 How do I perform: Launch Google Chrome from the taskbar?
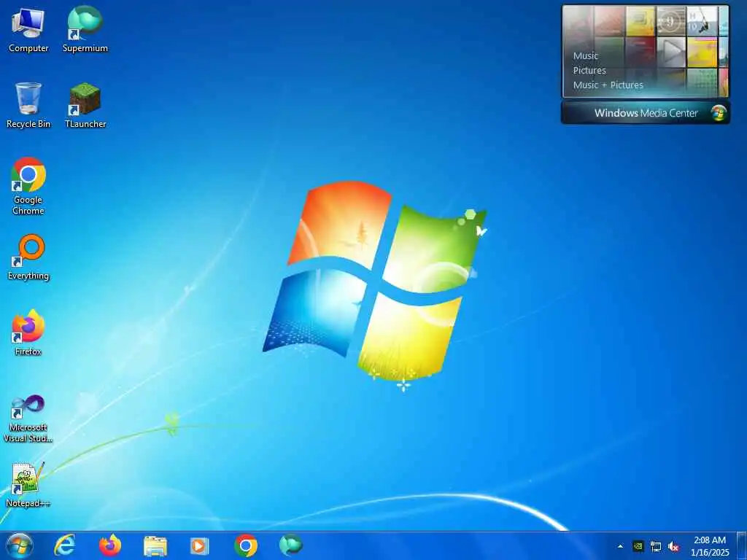[246, 545]
